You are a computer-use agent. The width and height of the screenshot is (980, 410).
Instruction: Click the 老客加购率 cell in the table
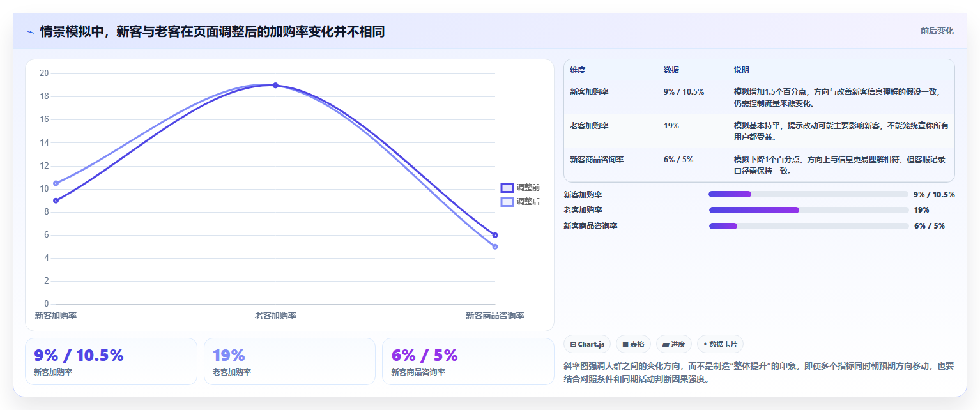coord(589,126)
